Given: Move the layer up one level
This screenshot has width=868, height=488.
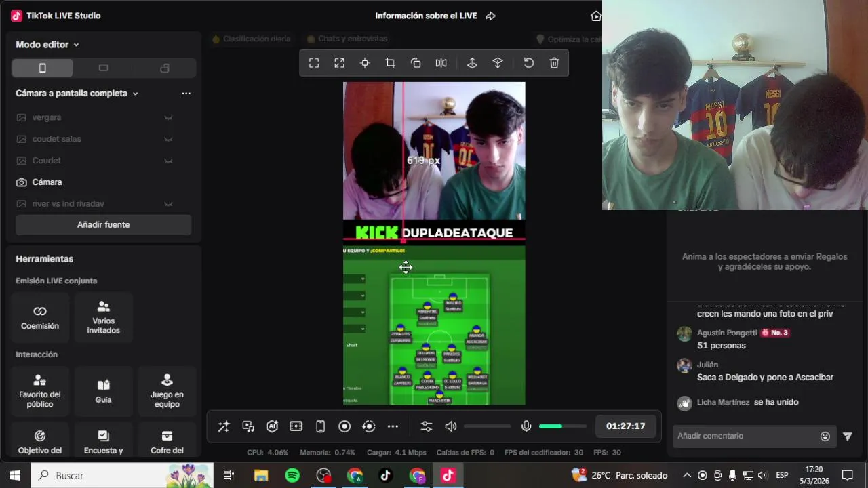Looking at the screenshot, I should [x=473, y=63].
